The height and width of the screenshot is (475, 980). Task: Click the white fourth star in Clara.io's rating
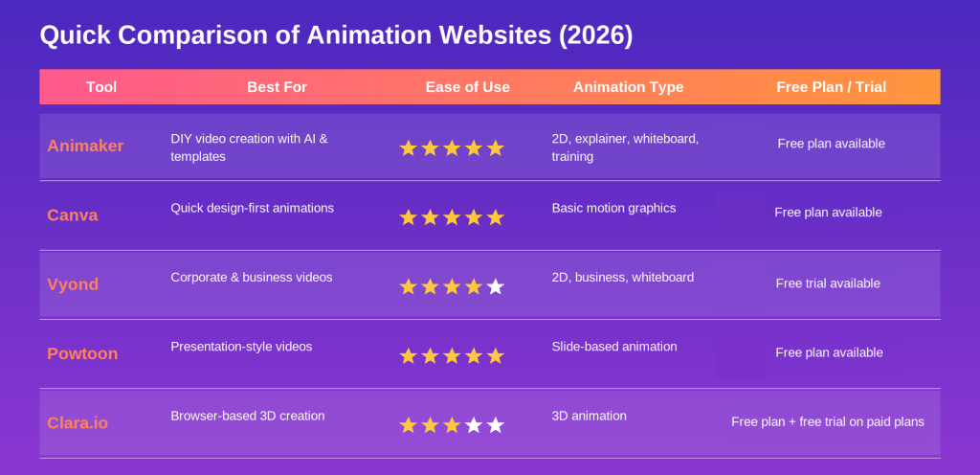(474, 425)
